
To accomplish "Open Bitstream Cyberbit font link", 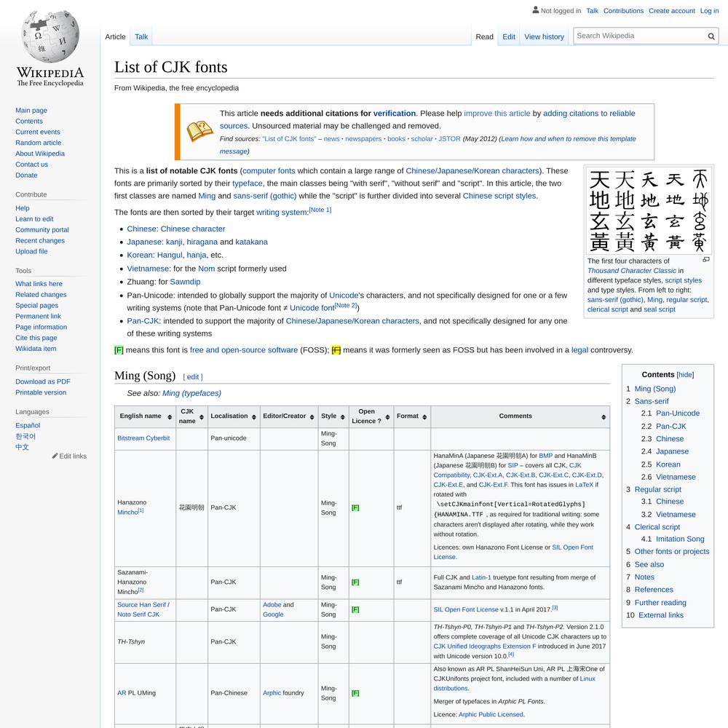I will (143, 438).
